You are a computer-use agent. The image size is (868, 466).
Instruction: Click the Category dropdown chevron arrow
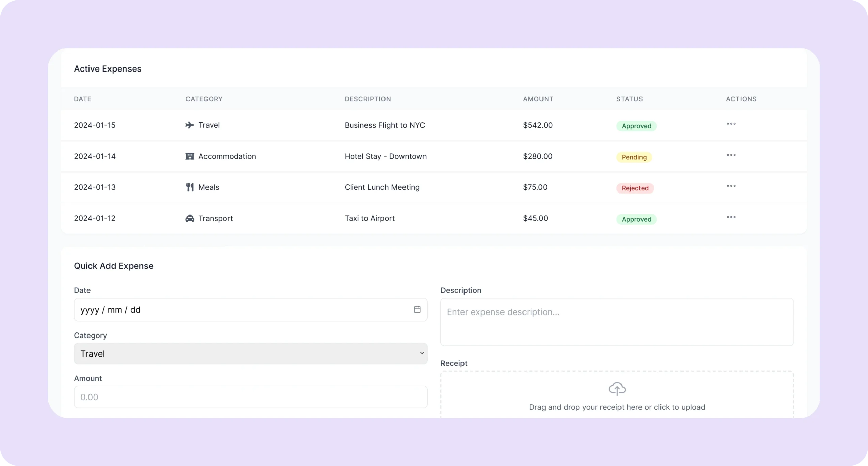[422, 353]
